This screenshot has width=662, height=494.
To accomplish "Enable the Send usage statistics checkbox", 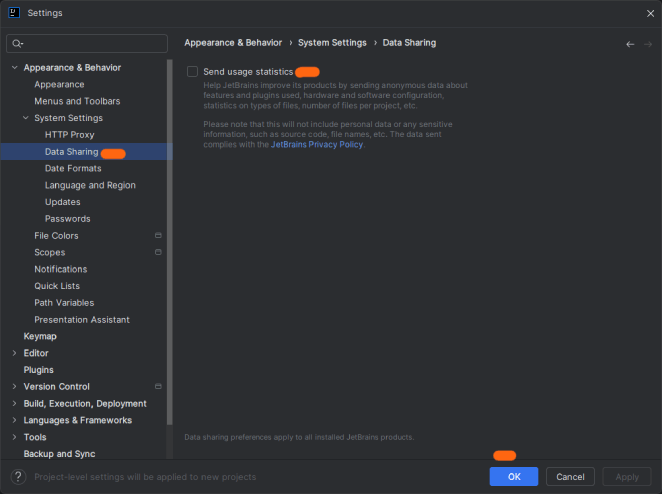I will [x=192, y=72].
